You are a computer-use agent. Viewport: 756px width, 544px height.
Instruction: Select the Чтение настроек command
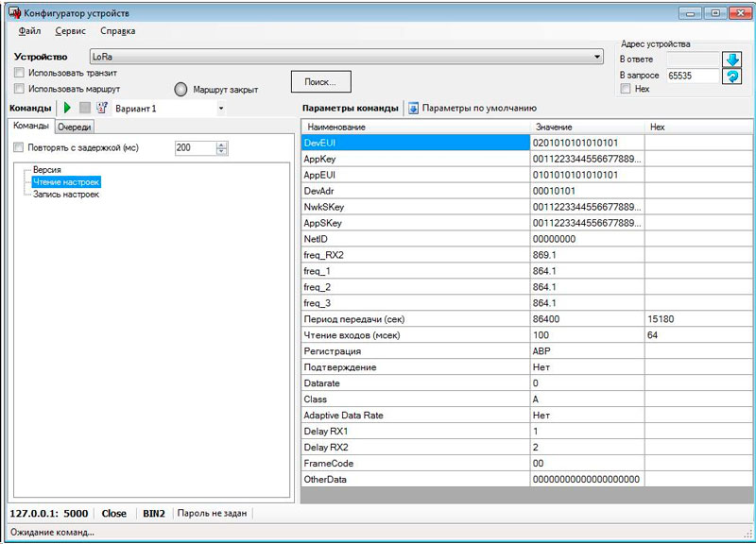[x=66, y=182]
